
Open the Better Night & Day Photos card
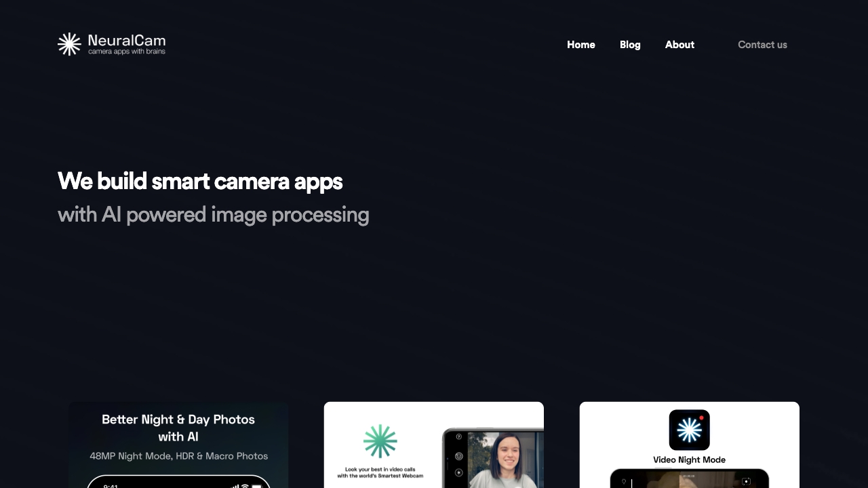point(178,445)
